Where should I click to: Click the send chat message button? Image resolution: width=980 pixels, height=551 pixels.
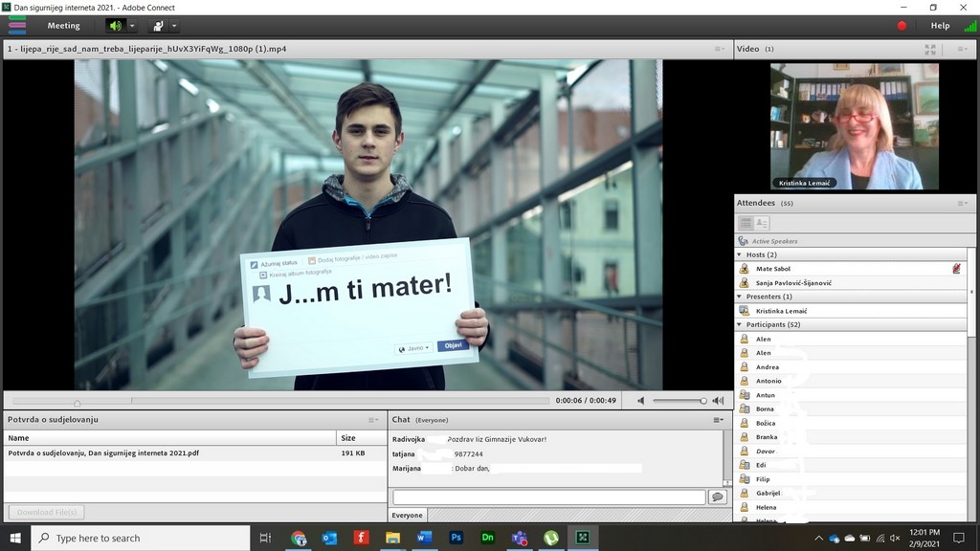pos(717,497)
